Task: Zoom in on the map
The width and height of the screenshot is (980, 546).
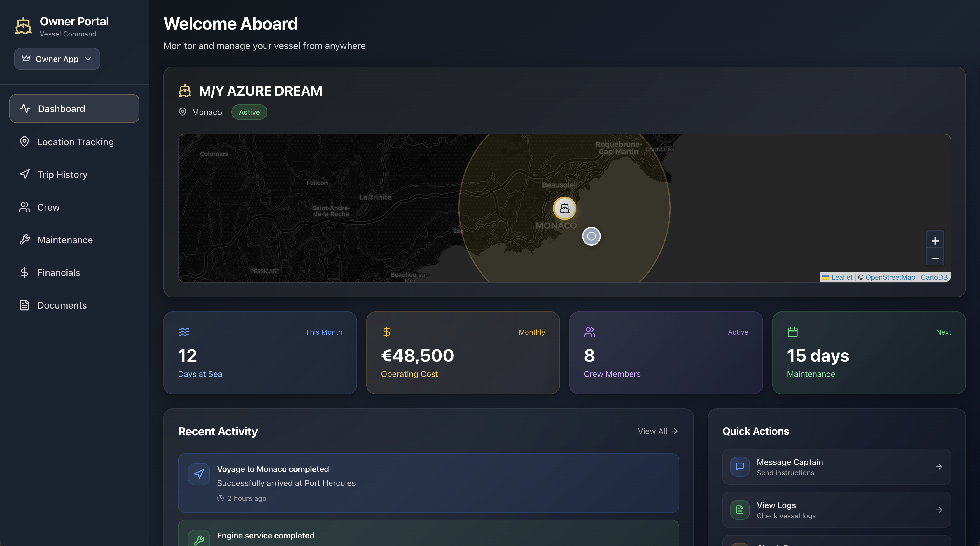Action: point(935,241)
